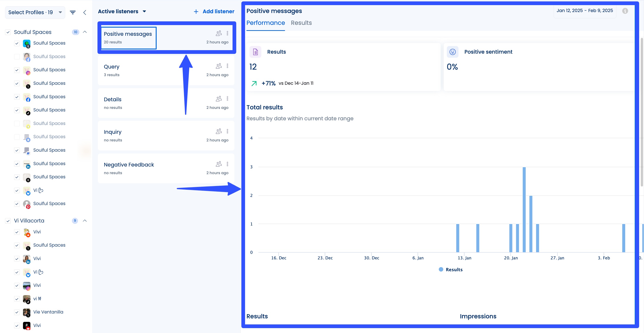Toggle the Soulful Spaces group checkbox

pos(8,32)
